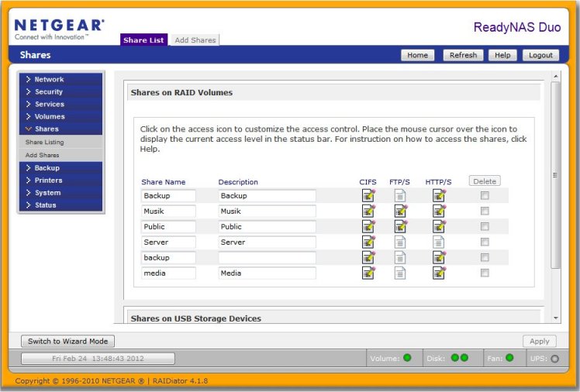This screenshot has width=580, height=392.
Task: Expand the Services menu section
Action: pos(60,104)
